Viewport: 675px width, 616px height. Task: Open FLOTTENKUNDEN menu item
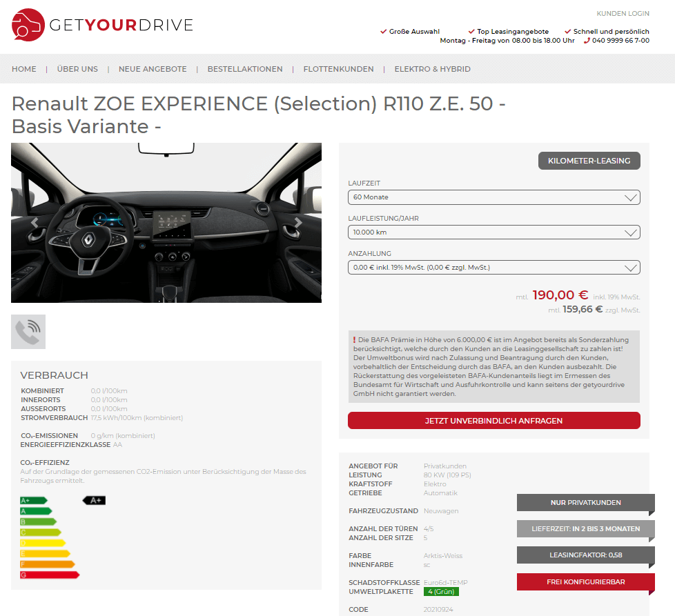[338, 69]
